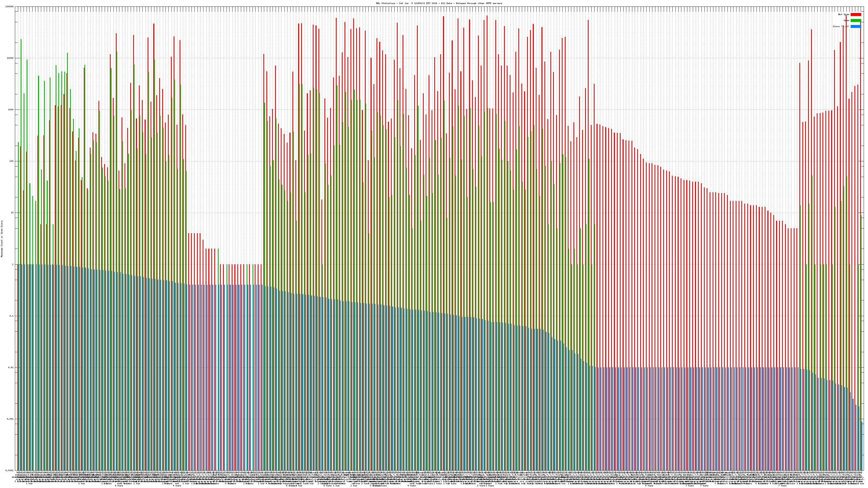Click the 'Spam' legend text label

(847, 21)
